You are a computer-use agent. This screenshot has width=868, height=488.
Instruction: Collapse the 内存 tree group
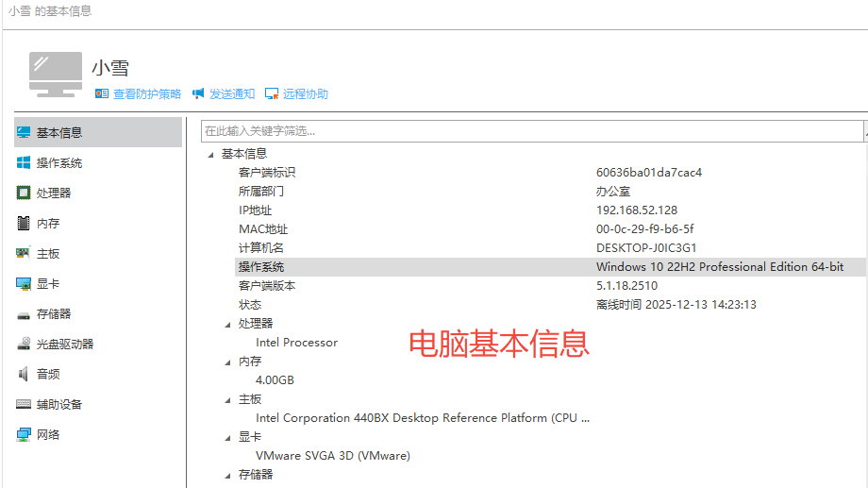tap(227, 362)
